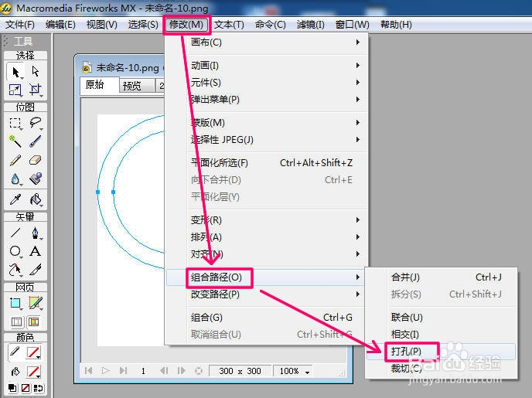The height and width of the screenshot is (398, 532).
Task: Expand the 动画(I) submenu
Action: pyautogui.click(x=267, y=66)
